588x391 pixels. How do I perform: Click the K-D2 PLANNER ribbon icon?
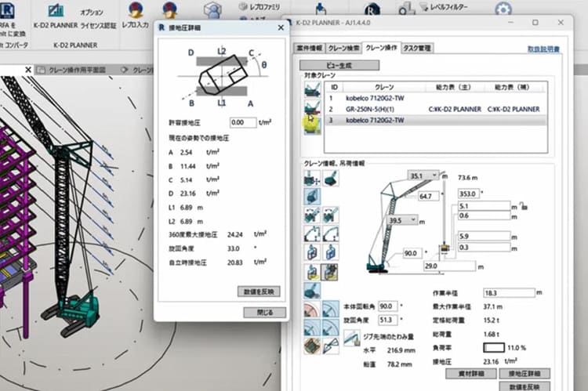[x=56, y=11]
